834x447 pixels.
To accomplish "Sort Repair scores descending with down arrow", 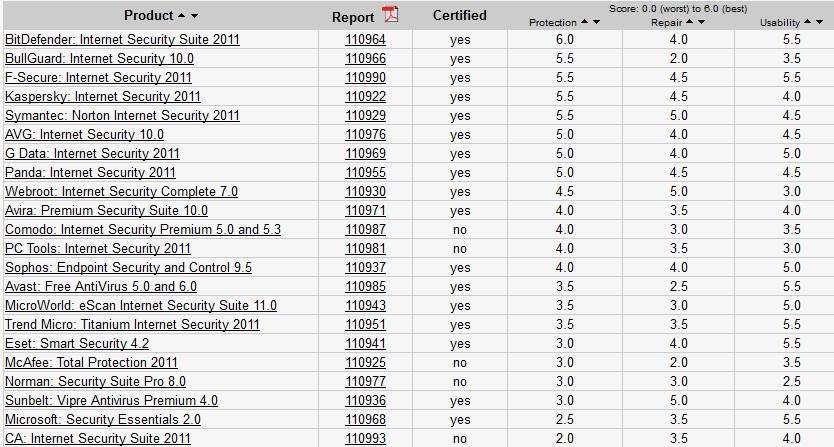I will [701, 22].
